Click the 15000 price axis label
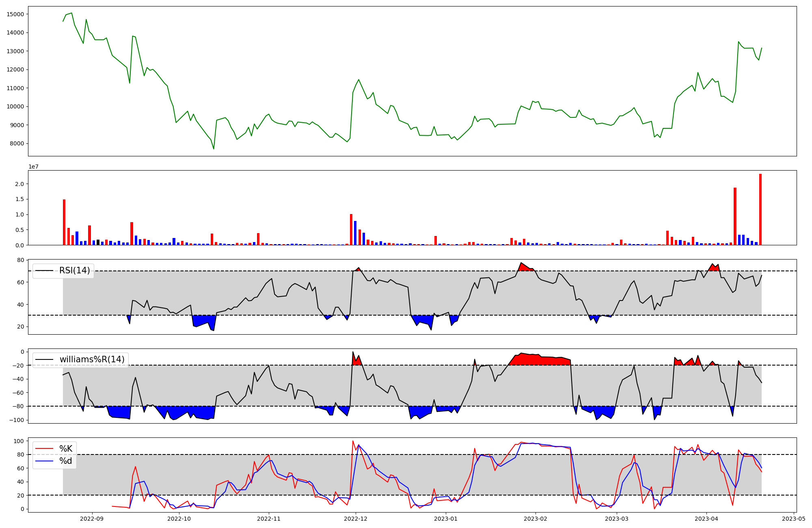 [x=16, y=14]
